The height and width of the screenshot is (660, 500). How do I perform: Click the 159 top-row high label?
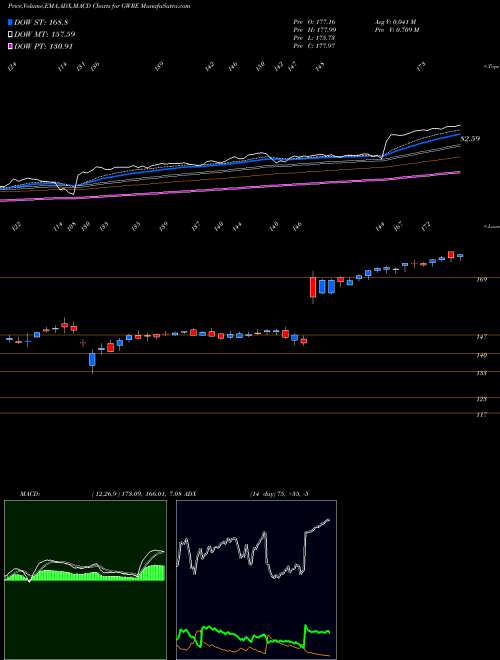click(159, 66)
